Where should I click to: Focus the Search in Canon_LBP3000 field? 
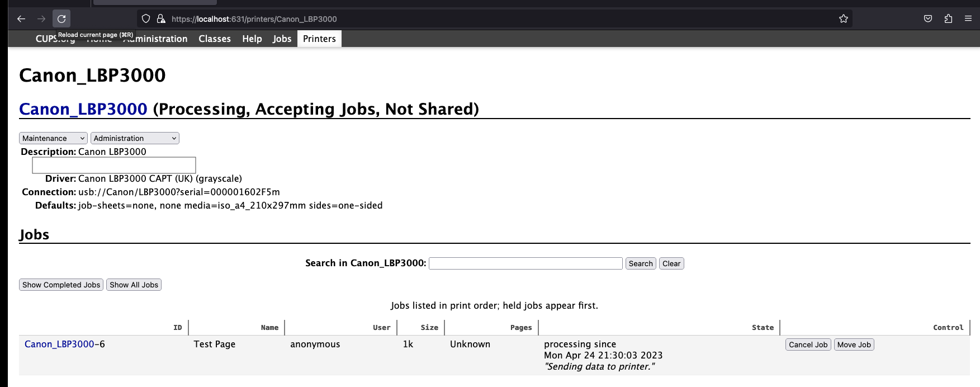[x=525, y=263]
